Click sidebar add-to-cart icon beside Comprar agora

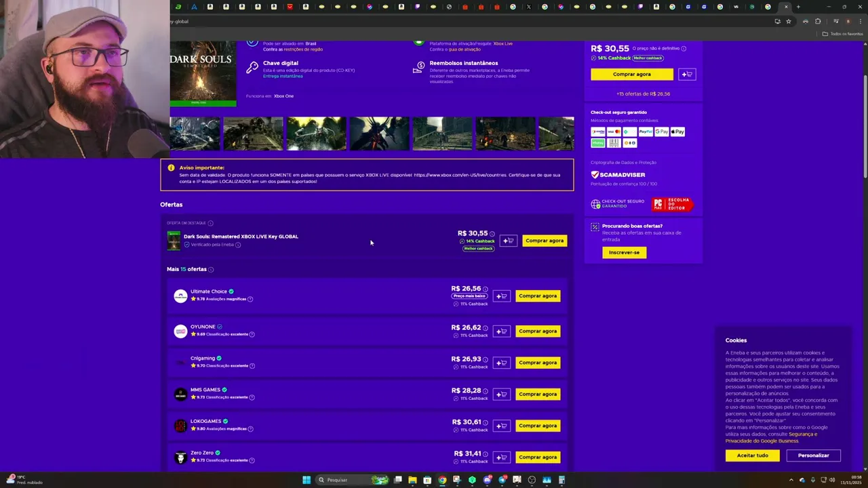click(687, 74)
